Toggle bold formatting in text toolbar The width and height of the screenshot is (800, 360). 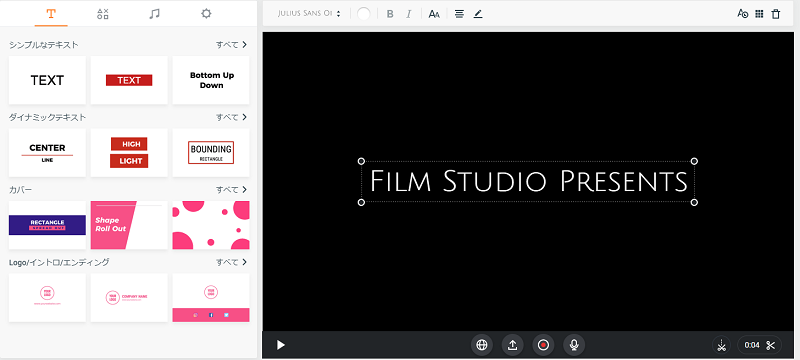390,14
